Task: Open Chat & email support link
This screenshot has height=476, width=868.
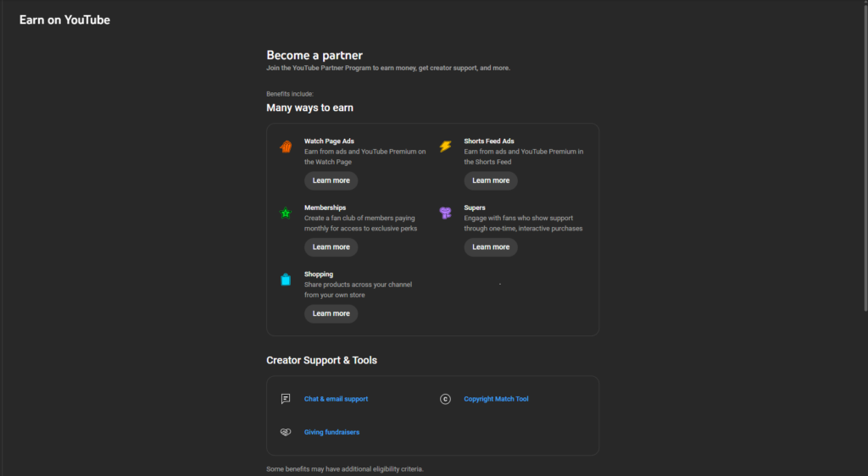Action: pos(336,399)
